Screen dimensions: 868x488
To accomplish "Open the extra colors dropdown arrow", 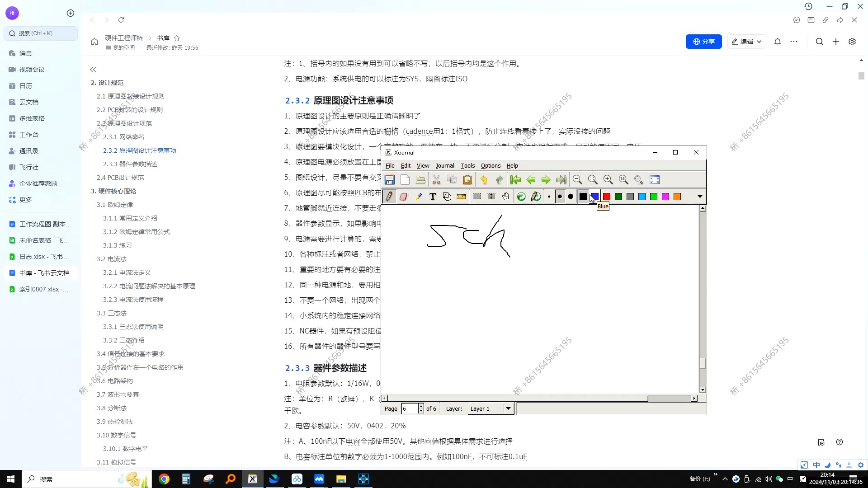I will [x=699, y=197].
